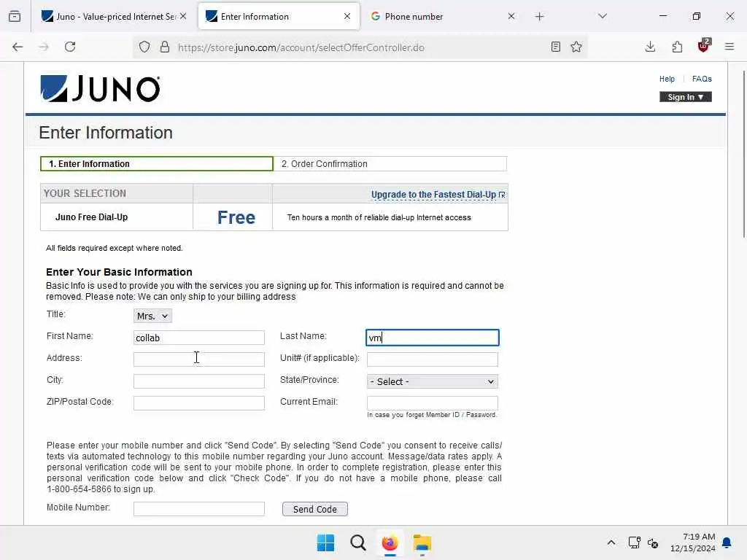List all tabs with the chevron button
Image resolution: width=747 pixels, height=560 pixels.
tap(603, 16)
